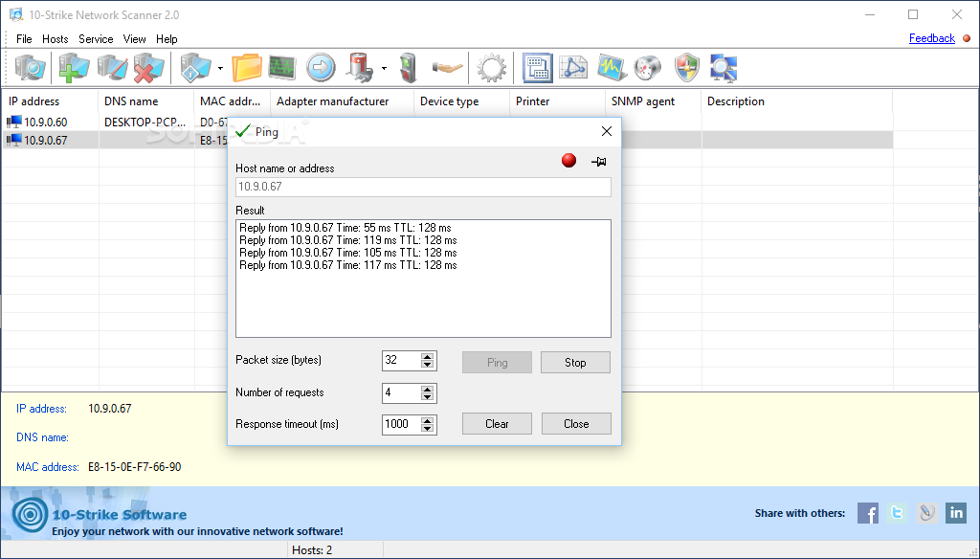Image resolution: width=980 pixels, height=559 pixels.
Task: Click the Packet size value field
Action: [x=401, y=361]
